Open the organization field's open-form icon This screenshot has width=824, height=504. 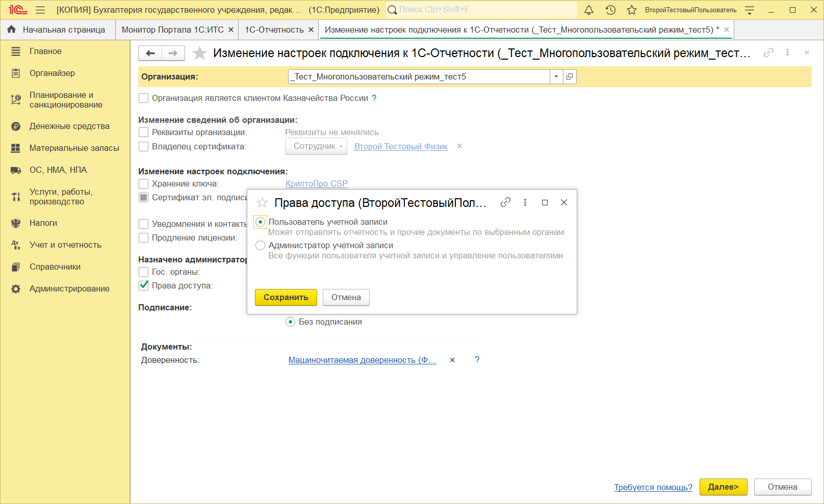pos(570,76)
